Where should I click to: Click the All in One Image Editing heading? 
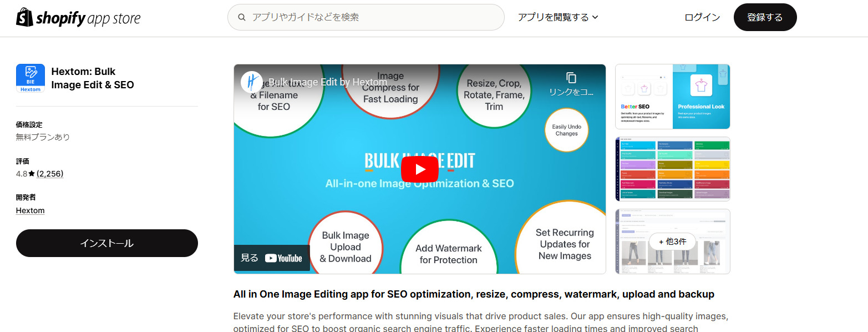point(474,294)
